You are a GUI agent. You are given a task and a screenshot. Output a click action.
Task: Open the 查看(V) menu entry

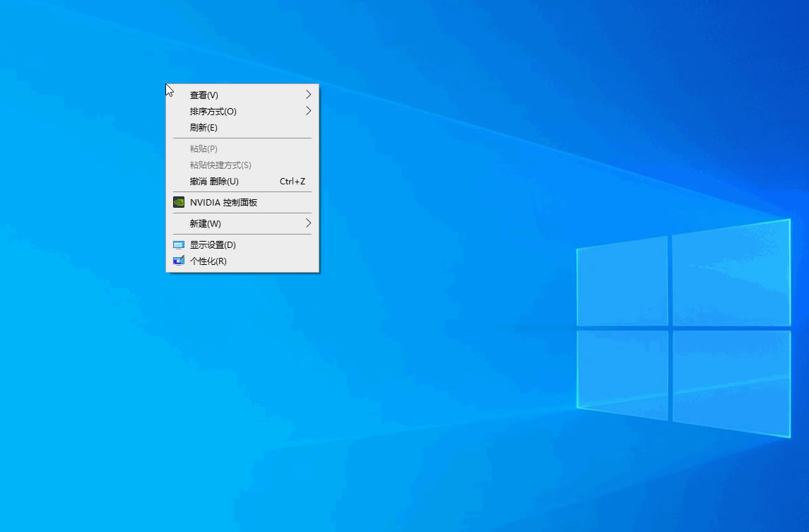[x=204, y=95]
